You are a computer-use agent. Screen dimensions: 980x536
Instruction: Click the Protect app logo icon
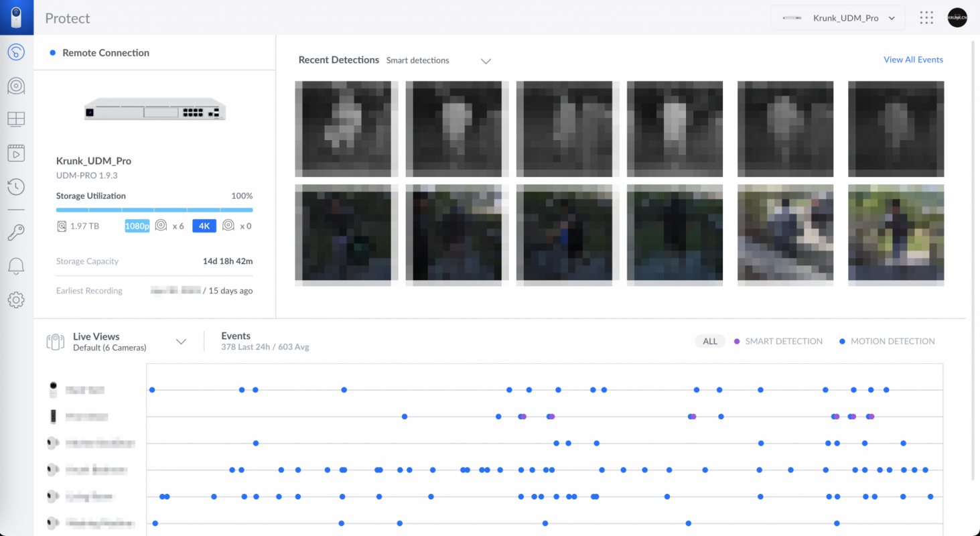16,17
